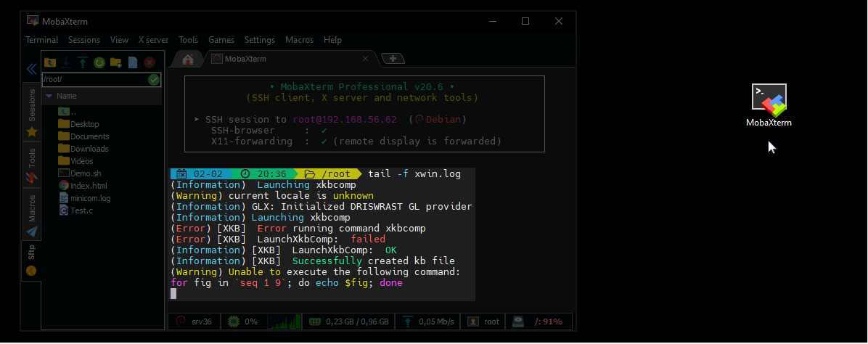Open the Sessions side tab
This screenshot has height=344, width=868.
click(x=31, y=112)
